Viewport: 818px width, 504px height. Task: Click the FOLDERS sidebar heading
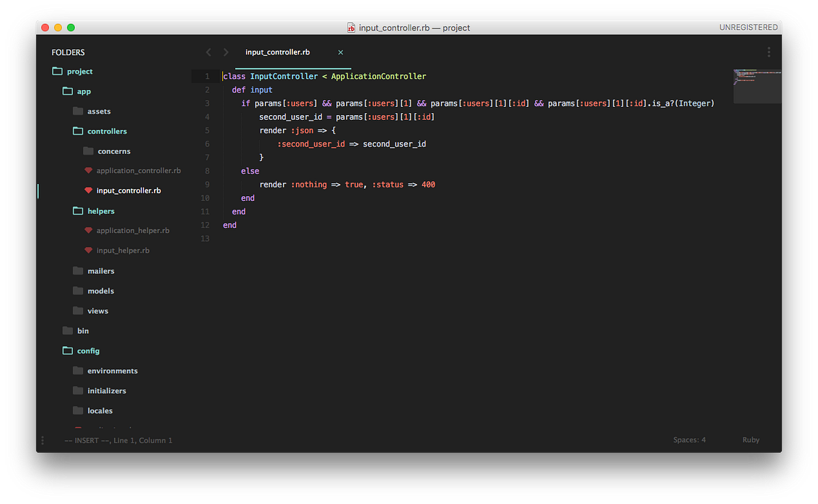68,52
